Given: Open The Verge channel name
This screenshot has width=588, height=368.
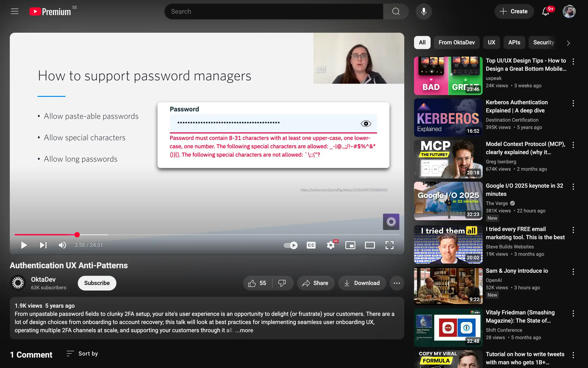Looking at the screenshot, I should (x=497, y=203).
